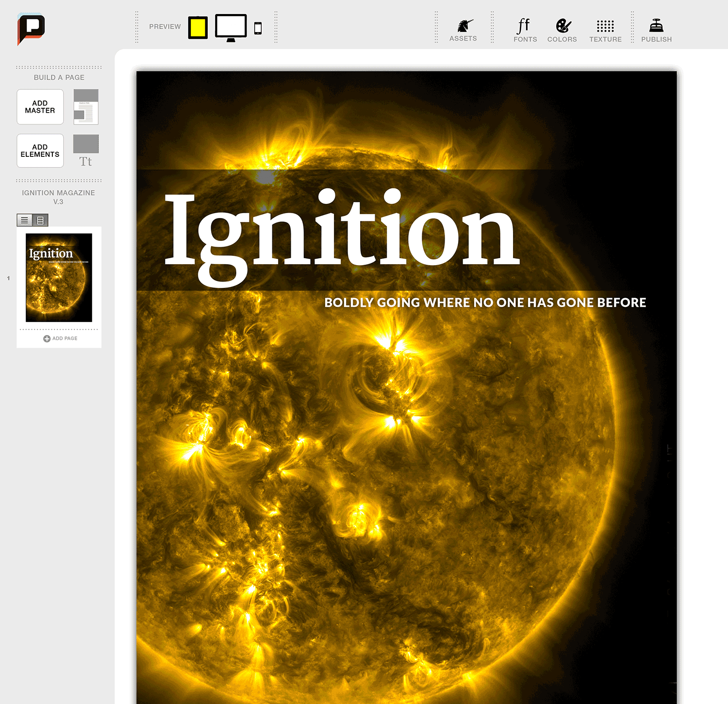Preview the magazine on phone
Screen dimensions: 728x704
[257, 27]
